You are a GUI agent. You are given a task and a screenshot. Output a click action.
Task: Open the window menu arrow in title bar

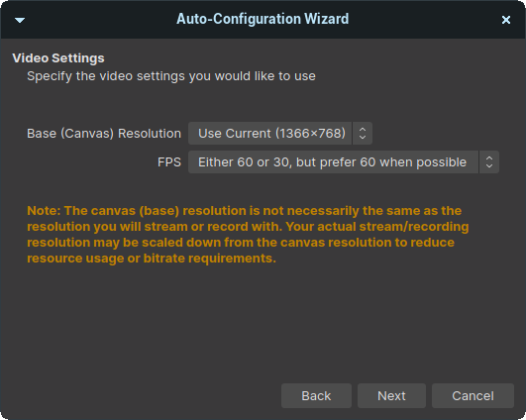pos(20,20)
